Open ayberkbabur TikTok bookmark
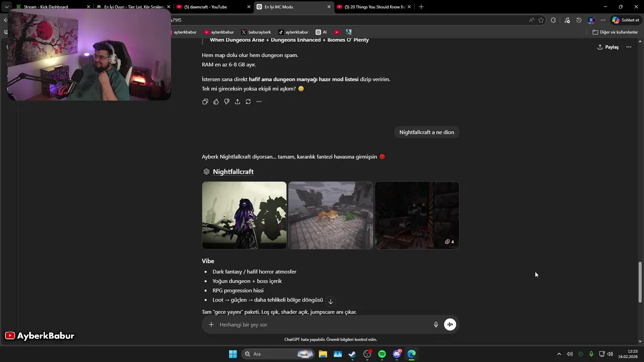The image size is (644, 362). coord(293,32)
